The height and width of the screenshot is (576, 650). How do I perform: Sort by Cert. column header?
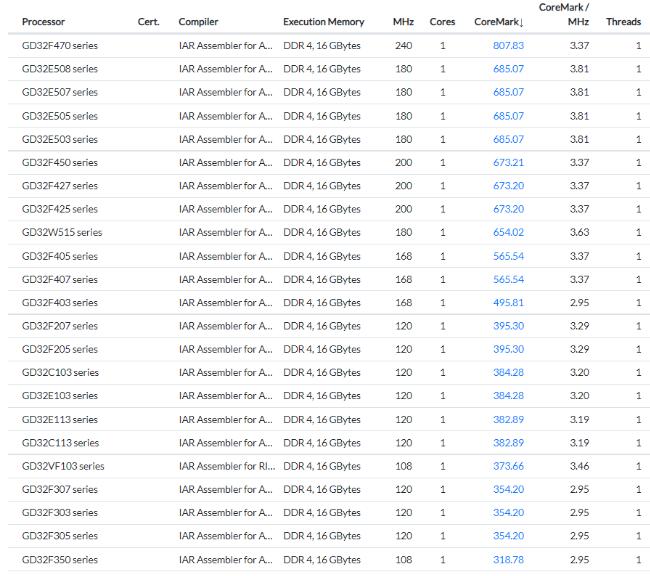pos(148,22)
